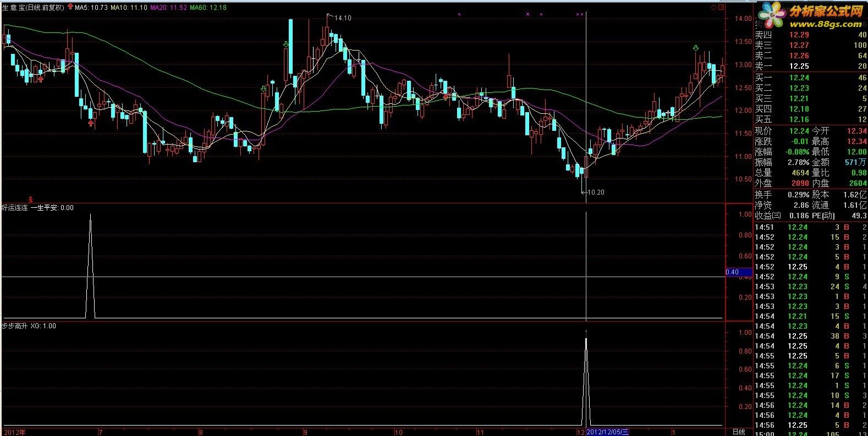868x436 pixels.
Task: Click the 14.00 level on the price axis
Action: [743, 18]
